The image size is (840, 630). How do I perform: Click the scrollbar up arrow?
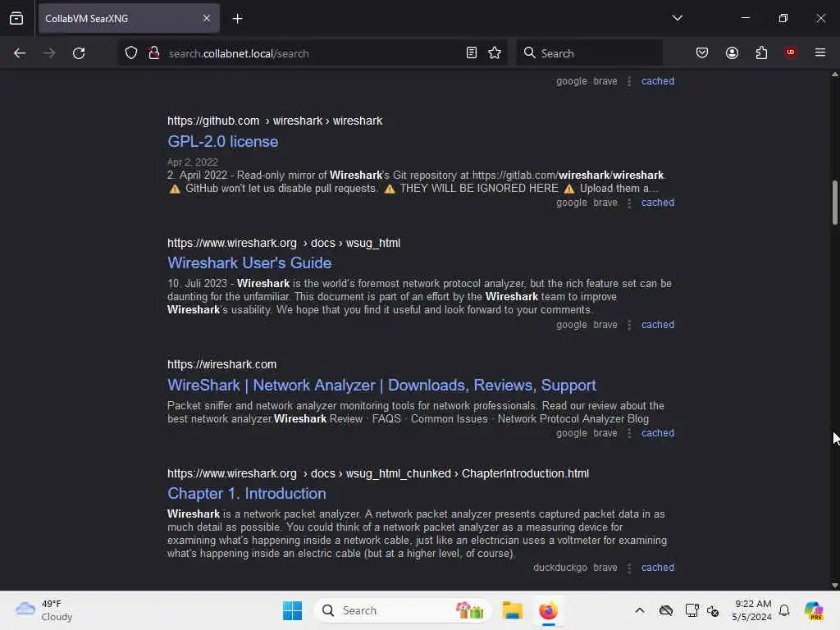point(834,75)
